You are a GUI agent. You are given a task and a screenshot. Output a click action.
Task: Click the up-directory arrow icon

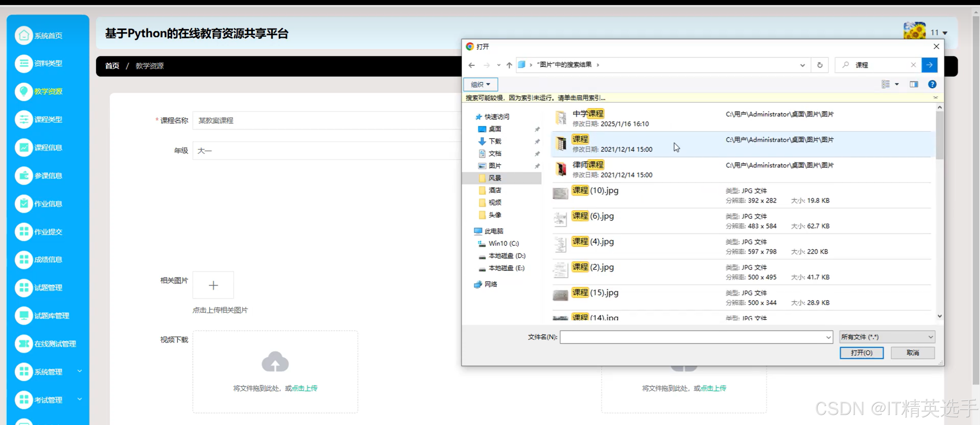(x=509, y=65)
